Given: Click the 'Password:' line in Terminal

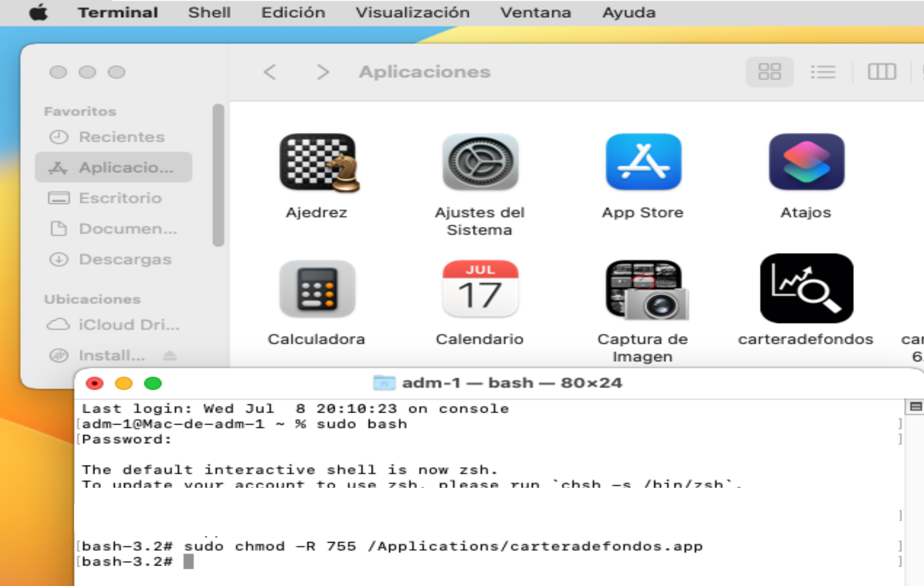Looking at the screenshot, I should click(127, 439).
